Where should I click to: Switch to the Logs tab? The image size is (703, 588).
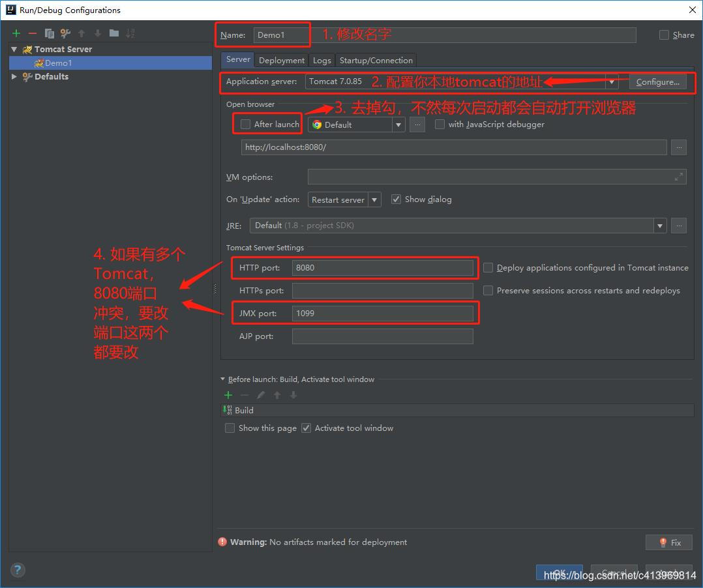pyautogui.click(x=322, y=61)
